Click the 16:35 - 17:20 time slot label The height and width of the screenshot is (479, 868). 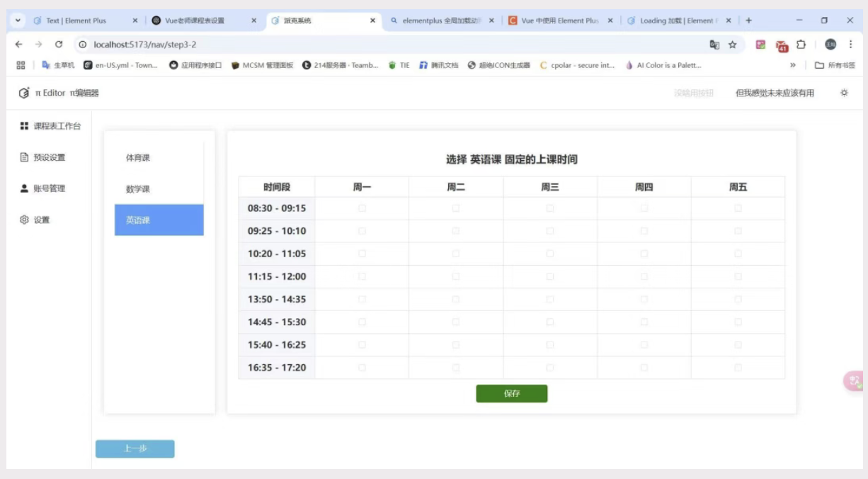click(x=277, y=367)
